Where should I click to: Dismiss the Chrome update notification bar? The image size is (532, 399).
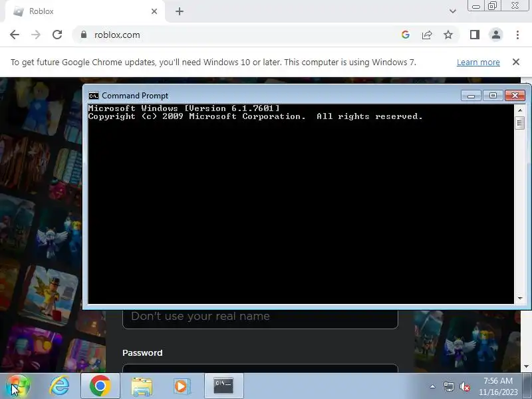516,62
